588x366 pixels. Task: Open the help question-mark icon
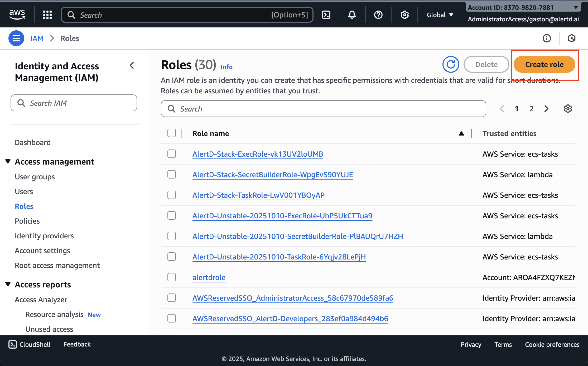[378, 15]
